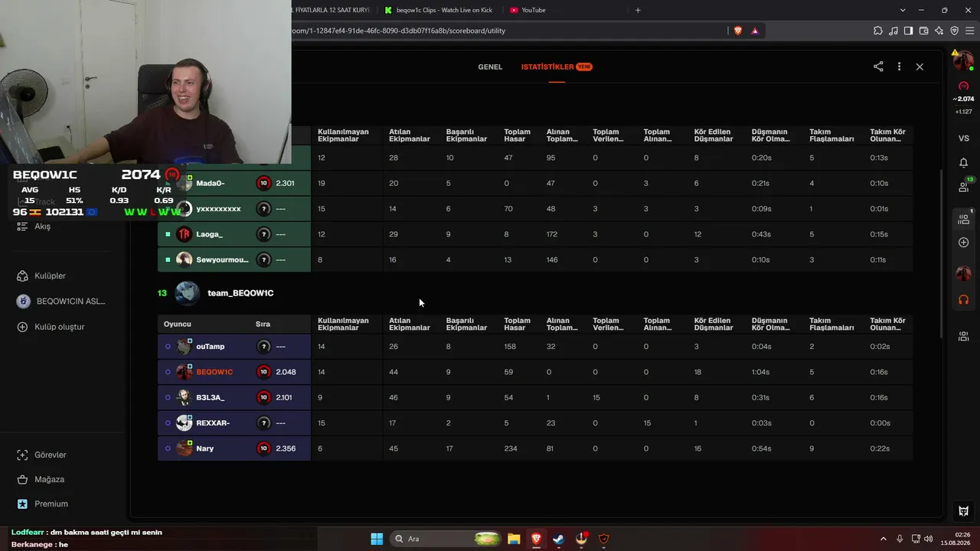This screenshot has height=551, width=980.
Task: Open the FACEIT icon at the sidebar bottom
Action: click(x=964, y=510)
